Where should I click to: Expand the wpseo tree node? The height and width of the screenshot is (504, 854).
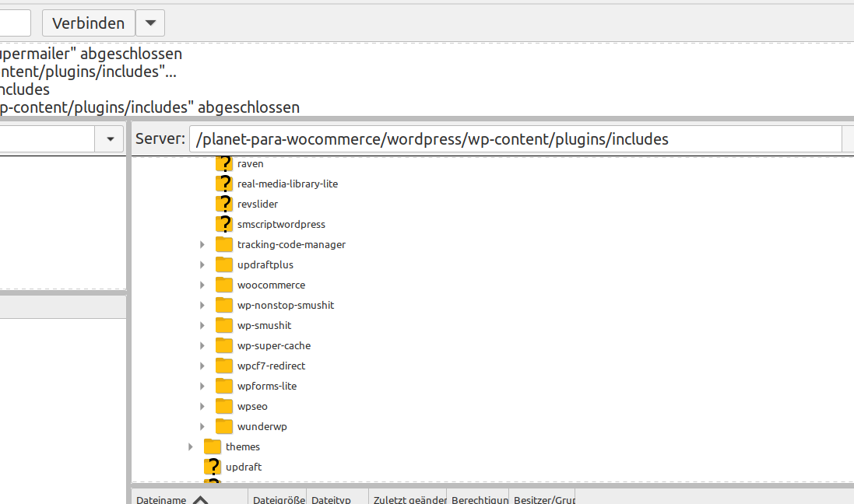point(202,406)
